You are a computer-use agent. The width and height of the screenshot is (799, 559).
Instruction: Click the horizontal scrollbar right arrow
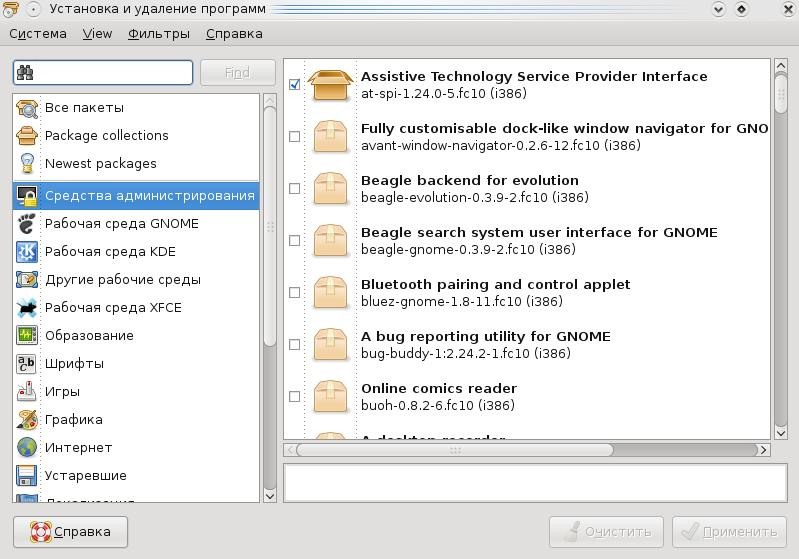click(763, 450)
